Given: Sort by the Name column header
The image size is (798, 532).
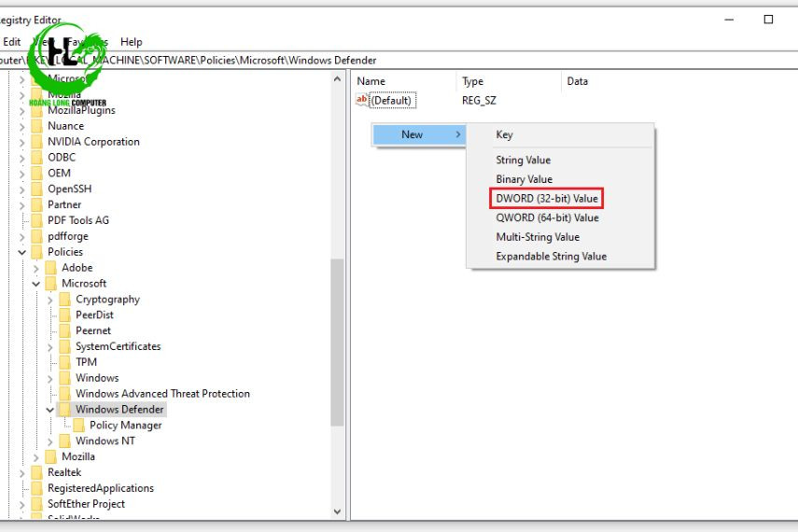Looking at the screenshot, I should [x=371, y=81].
